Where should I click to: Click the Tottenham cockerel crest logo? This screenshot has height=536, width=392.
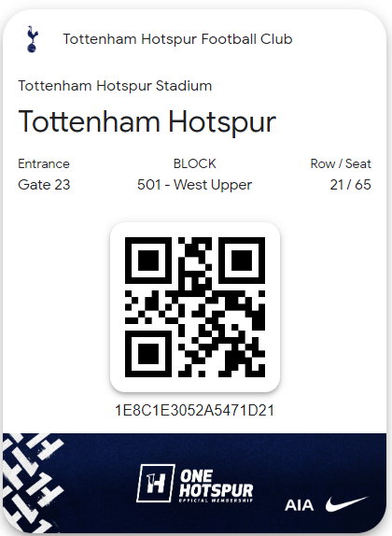click(33, 39)
